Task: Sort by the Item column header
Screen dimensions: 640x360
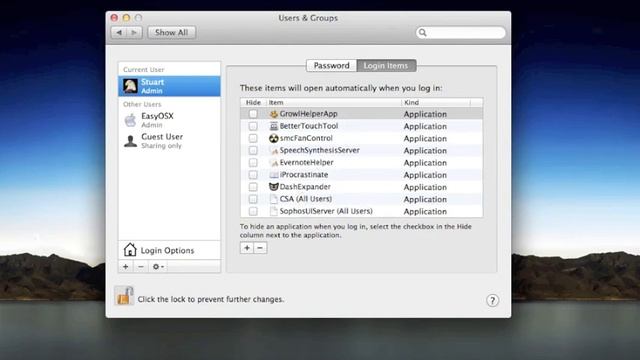Action: [x=334, y=102]
